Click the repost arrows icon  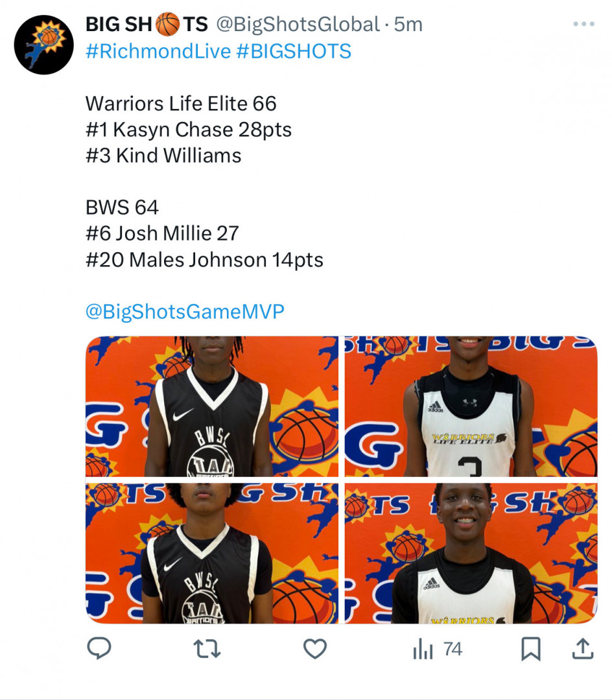tap(207, 649)
